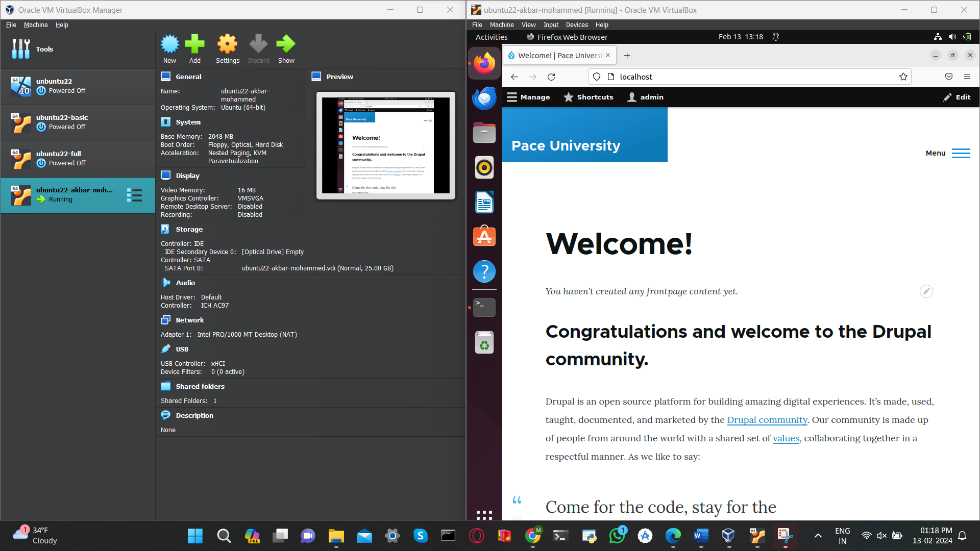Click the values link in paragraph
Screen dimensions: 980x551
pyautogui.click(x=786, y=438)
